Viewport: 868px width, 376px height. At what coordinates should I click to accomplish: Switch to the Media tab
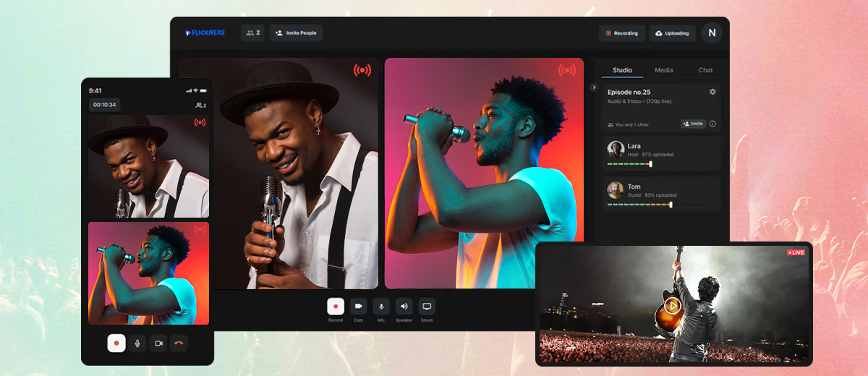click(663, 70)
